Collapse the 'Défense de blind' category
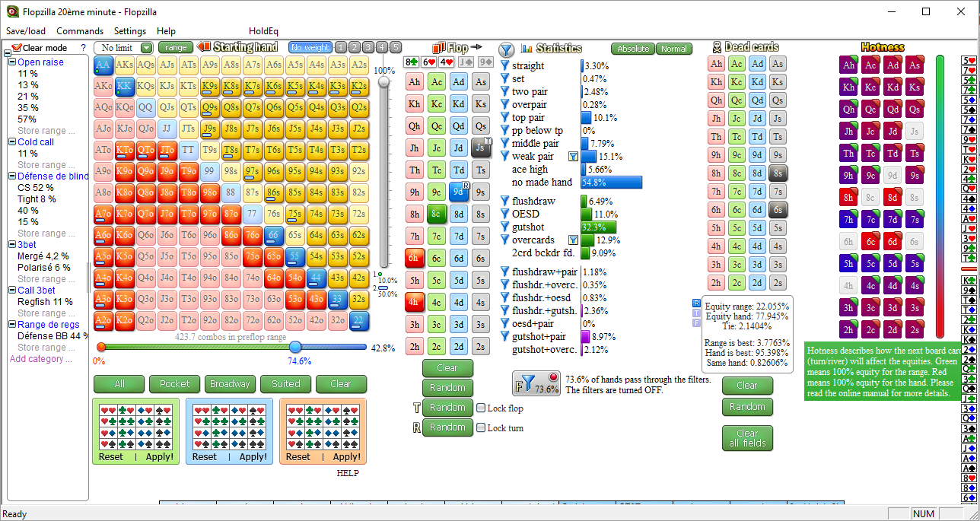This screenshot has width=980, height=521. click(x=11, y=176)
